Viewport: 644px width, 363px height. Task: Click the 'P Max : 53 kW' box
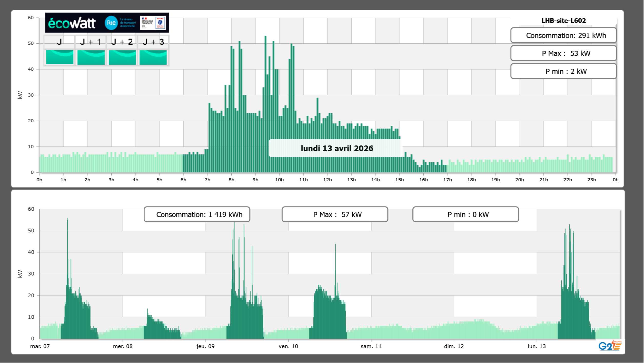(563, 53)
